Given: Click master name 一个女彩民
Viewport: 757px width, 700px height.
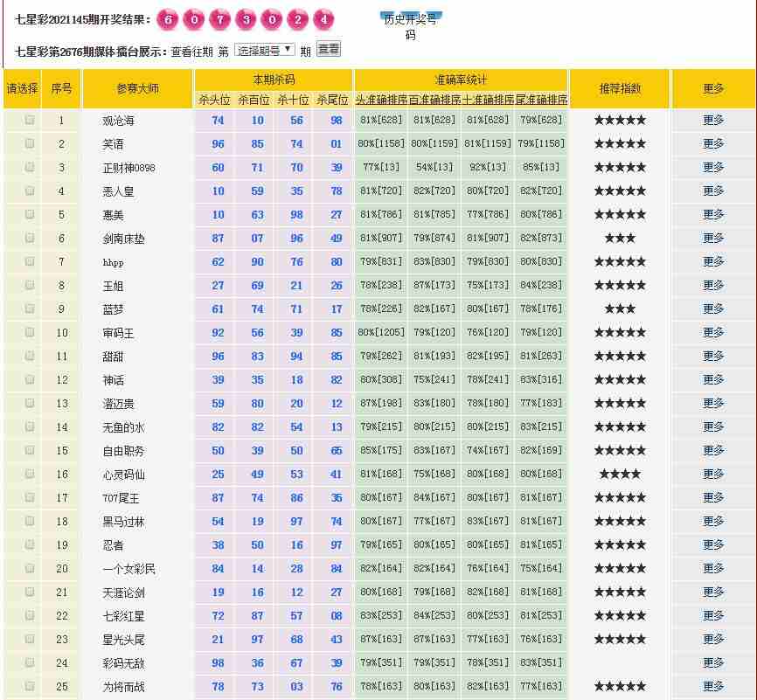Looking at the screenshot, I should 128,568.
